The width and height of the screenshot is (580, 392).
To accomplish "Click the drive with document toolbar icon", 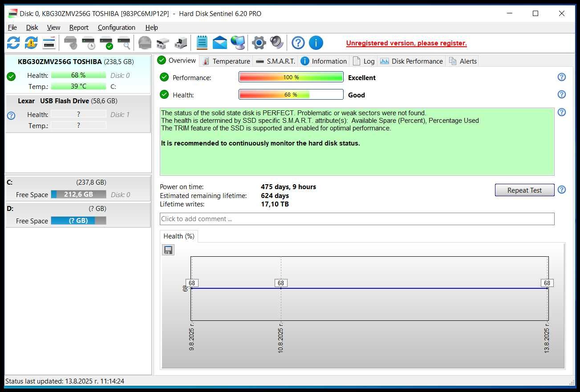I will 181,43.
